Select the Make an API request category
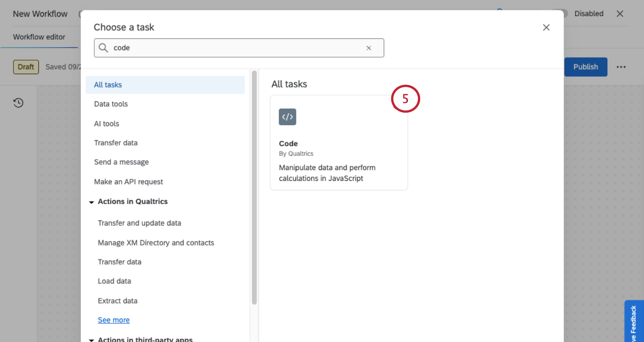 click(128, 182)
